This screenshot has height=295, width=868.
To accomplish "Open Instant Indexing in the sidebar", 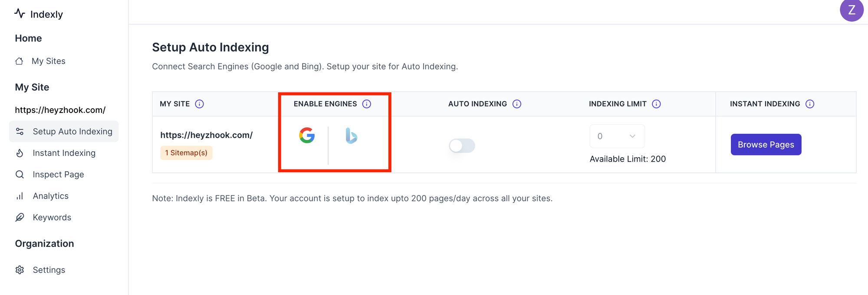I will tap(64, 153).
